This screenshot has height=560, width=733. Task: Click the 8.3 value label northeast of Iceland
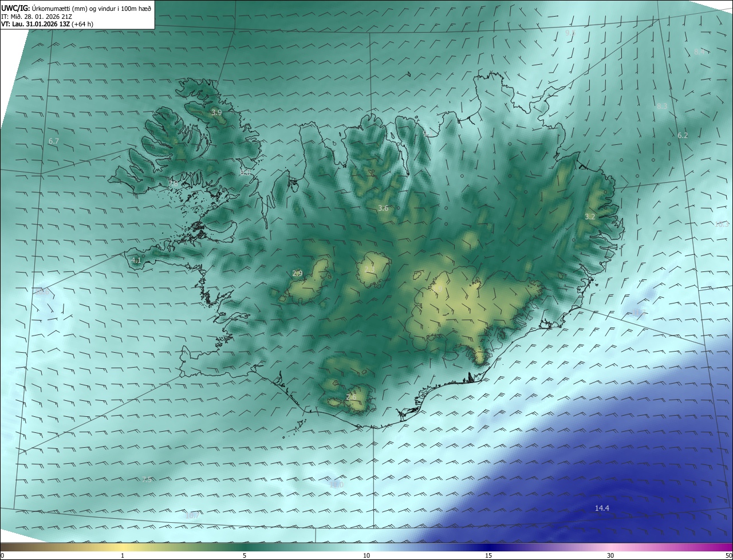coord(662,107)
